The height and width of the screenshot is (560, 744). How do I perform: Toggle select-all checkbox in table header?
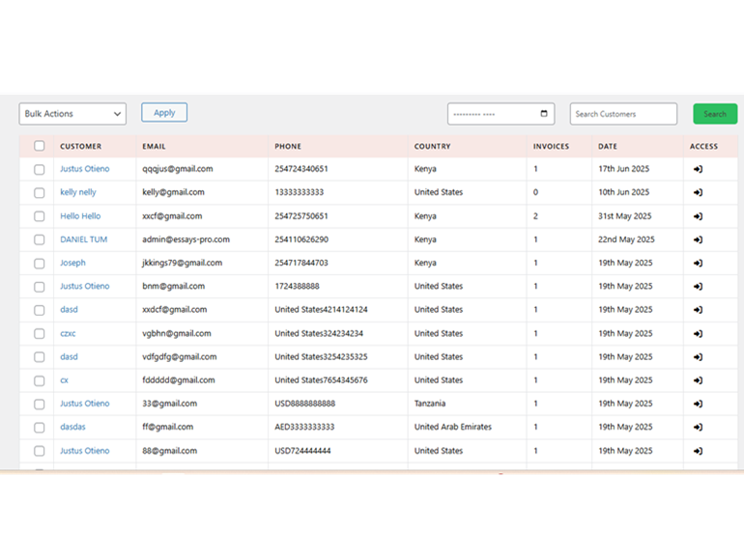tap(40, 147)
